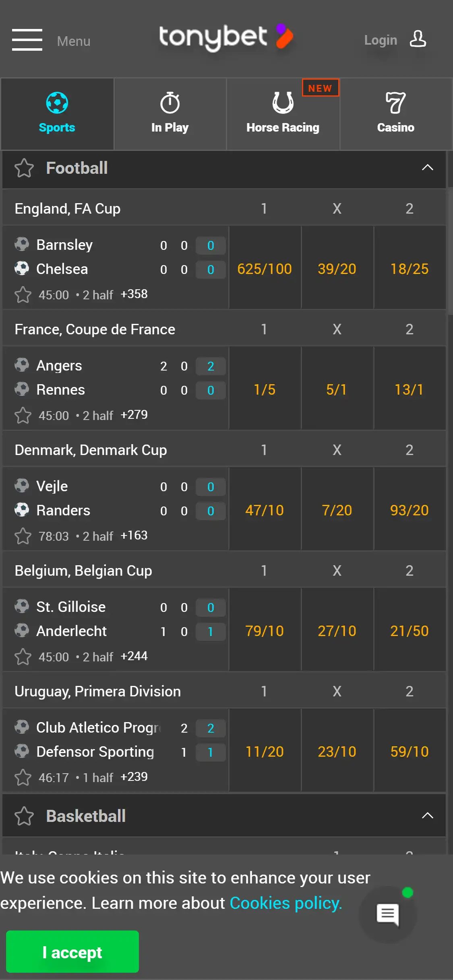Favorite the Barnsley vs Chelsea match

23,294
